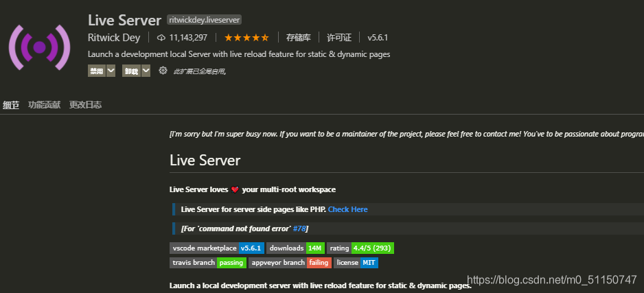
Task: Click the Live Server readme heading
Action: (205, 160)
